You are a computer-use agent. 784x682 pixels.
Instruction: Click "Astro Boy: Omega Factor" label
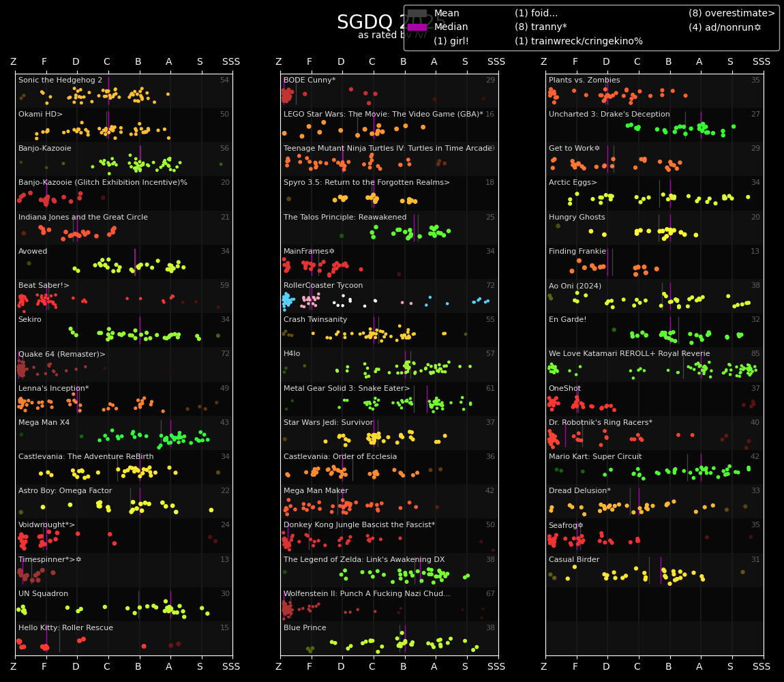click(x=65, y=491)
